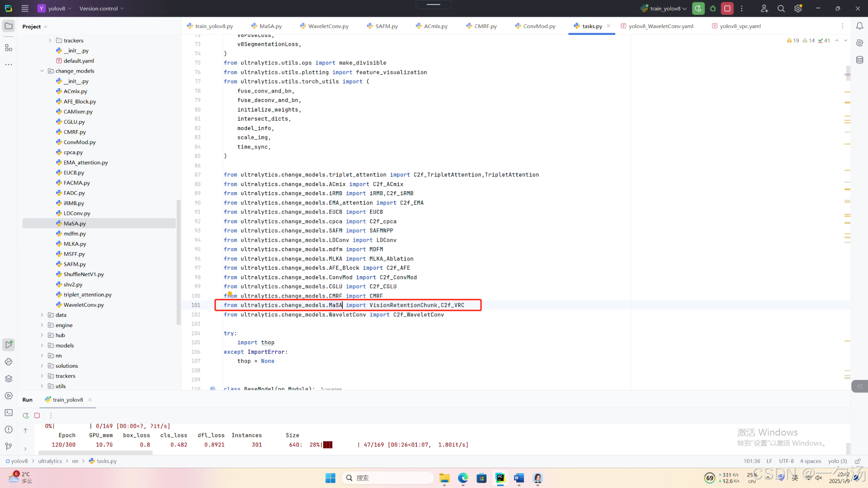Open the Notifications bell panel
Screen dimensions: 868x488
pos(859,26)
